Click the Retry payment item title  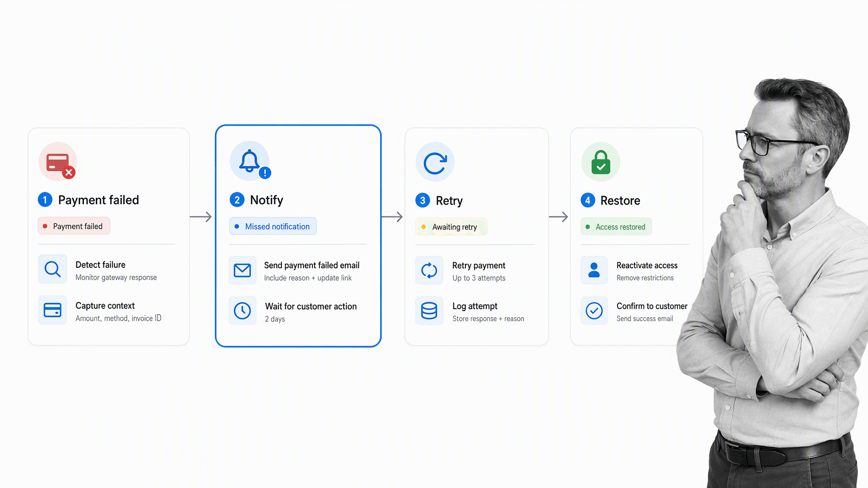point(479,266)
